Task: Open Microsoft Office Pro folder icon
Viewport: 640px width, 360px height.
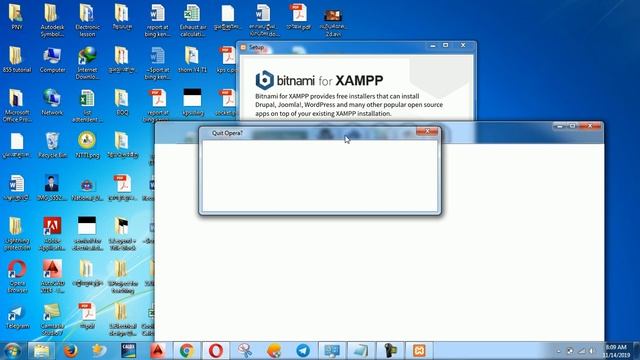Action: (x=16, y=105)
